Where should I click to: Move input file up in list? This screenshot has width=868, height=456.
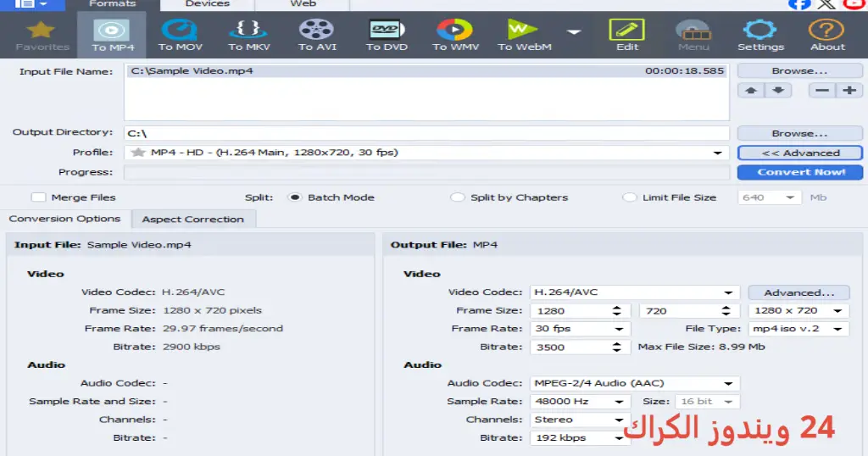751,90
